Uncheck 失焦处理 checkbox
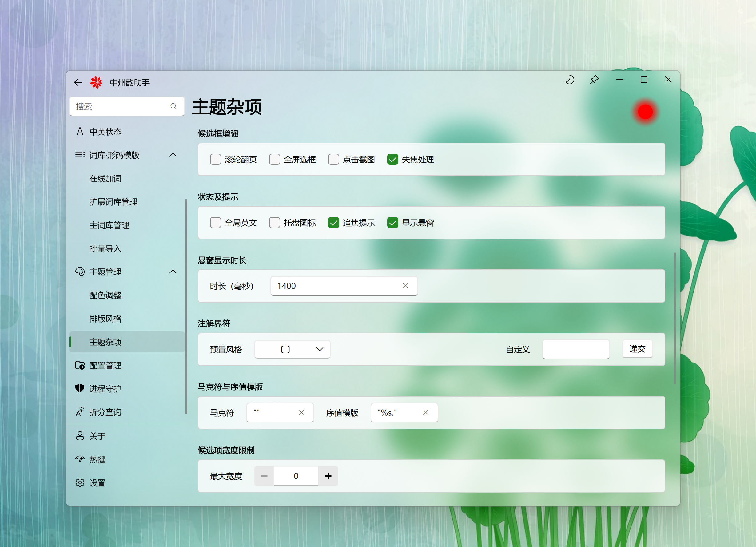The width and height of the screenshot is (756, 547). coord(392,159)
